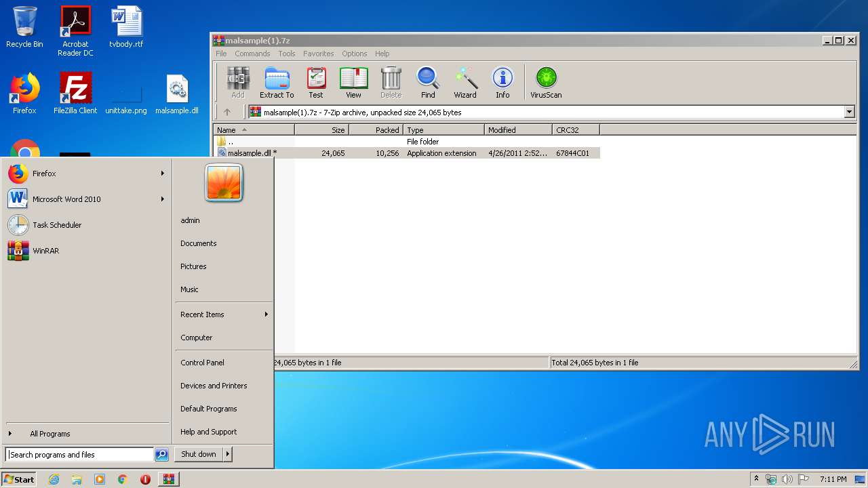
Task: Show hidden tray icons arrow
Action: tap(756, 479)
